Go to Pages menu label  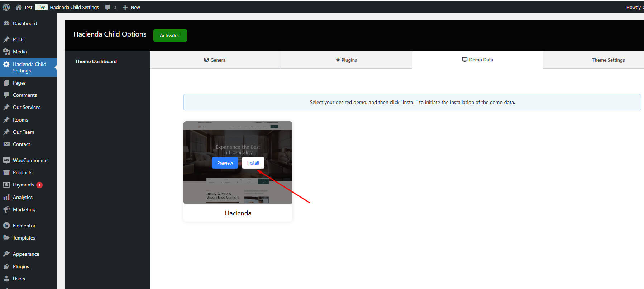19,83
